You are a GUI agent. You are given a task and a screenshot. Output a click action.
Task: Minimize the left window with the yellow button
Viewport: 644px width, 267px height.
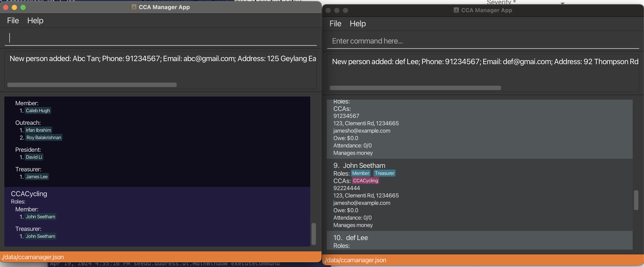pyautogui.click(x=15, y=7)
